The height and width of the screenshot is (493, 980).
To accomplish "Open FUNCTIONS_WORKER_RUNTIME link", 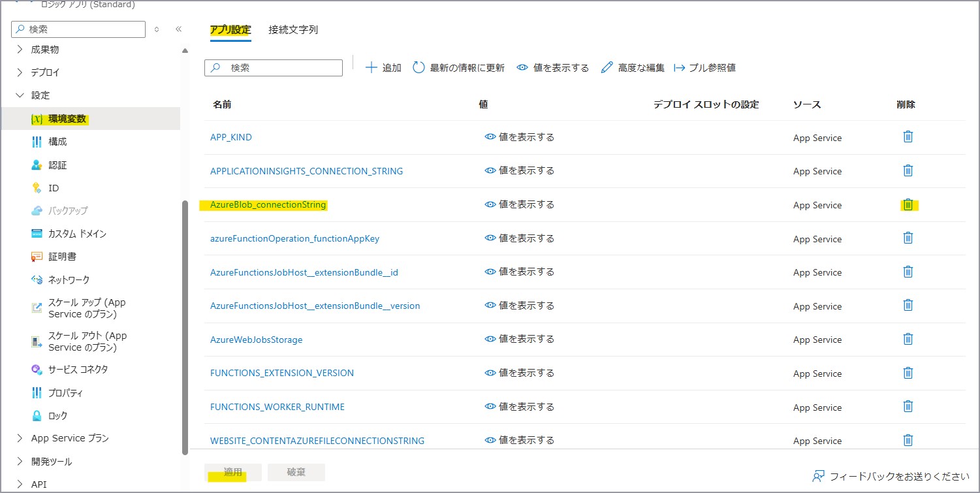I will click(x=277, y=407).
